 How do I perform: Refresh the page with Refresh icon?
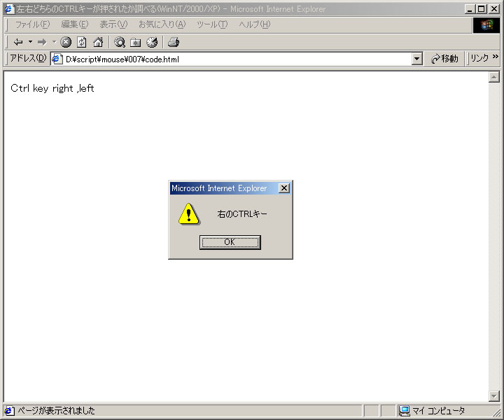coord(82,42)
